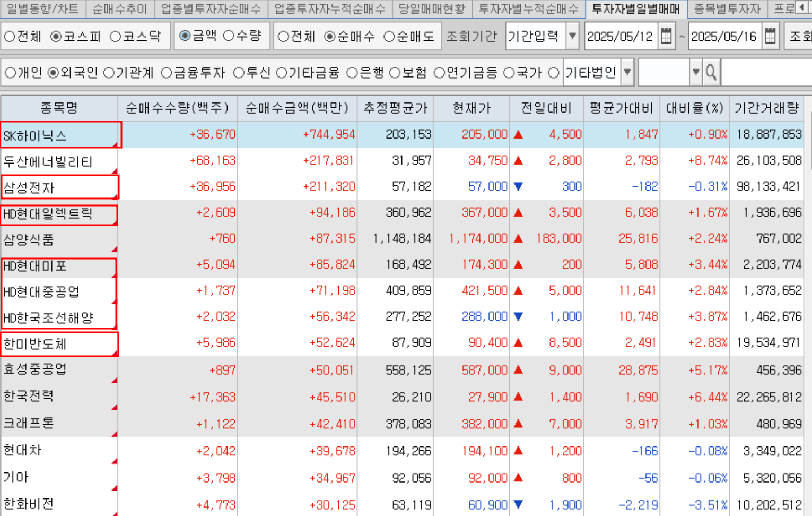Viewport: 812px width, 516px height.
Task: Open the end date calendar picker
Action: pos(770,36)
